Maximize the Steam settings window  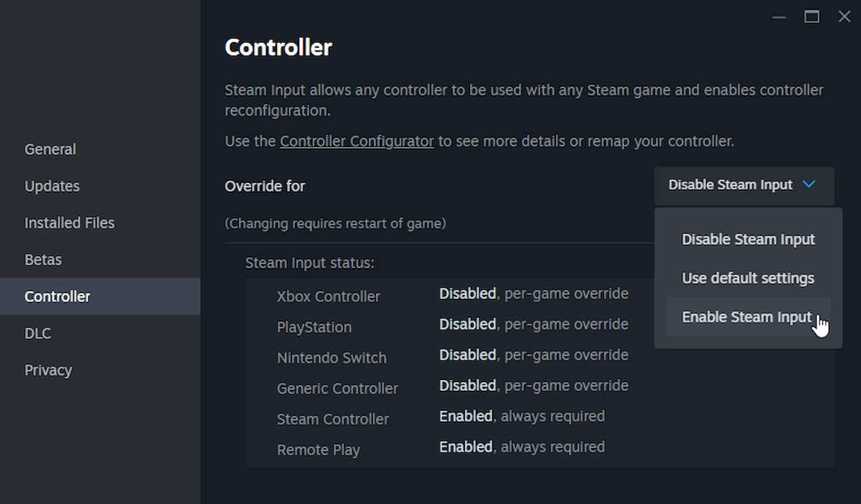coord(811,16)
